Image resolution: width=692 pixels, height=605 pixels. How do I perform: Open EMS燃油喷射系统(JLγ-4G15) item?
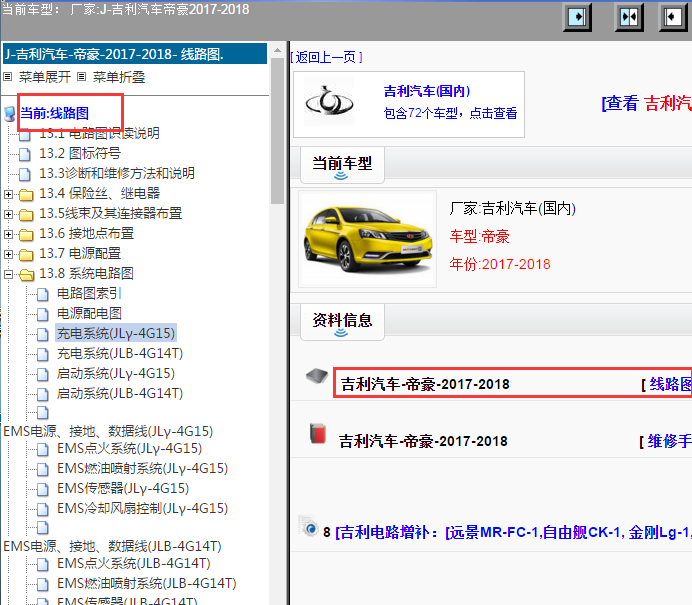click(143, 468)
